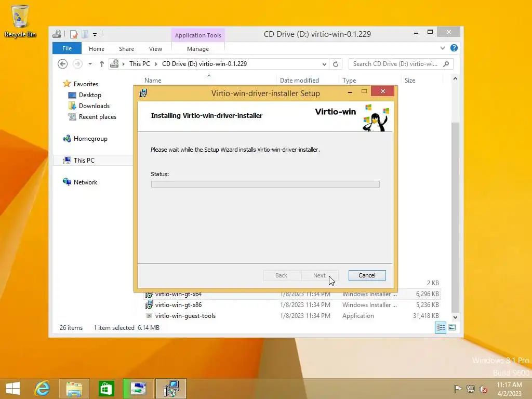Switch to Details view layout

pyautogui.click(x=441, y=327)
